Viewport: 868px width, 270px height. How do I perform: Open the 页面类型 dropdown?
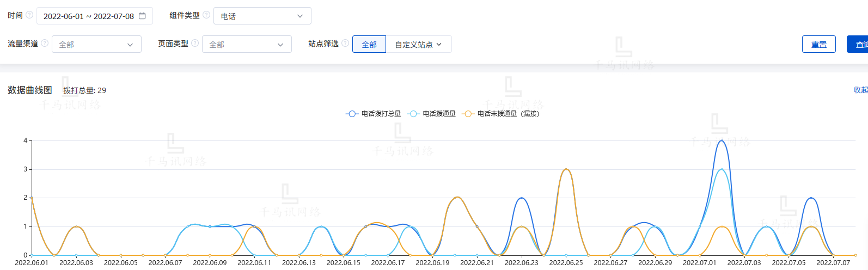coord(247,45)
